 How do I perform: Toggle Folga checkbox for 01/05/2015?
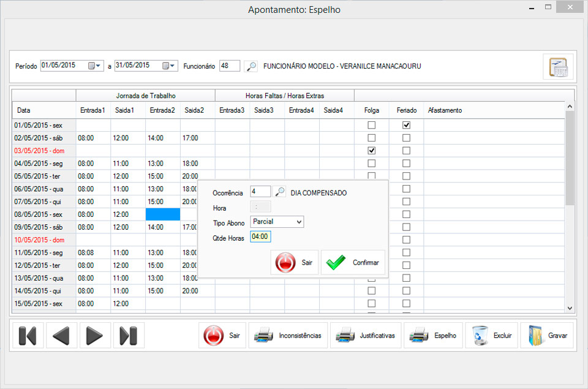click(371, 125)
